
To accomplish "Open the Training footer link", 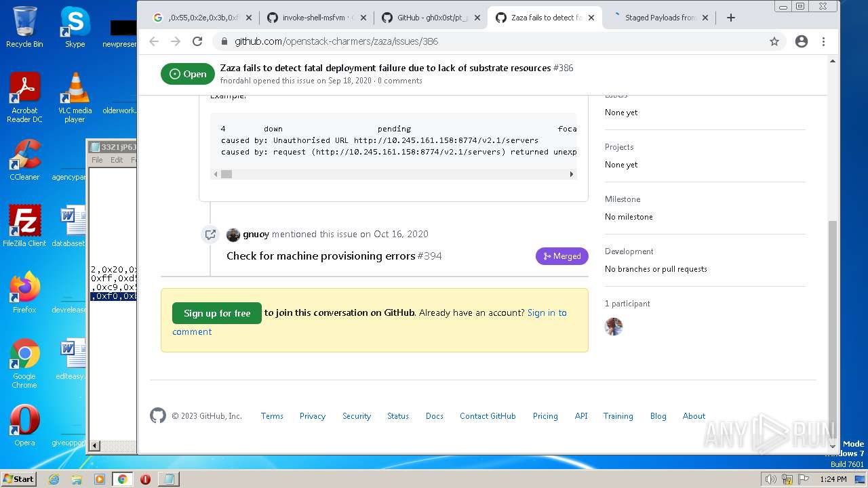I will click(x=618, y=416).
